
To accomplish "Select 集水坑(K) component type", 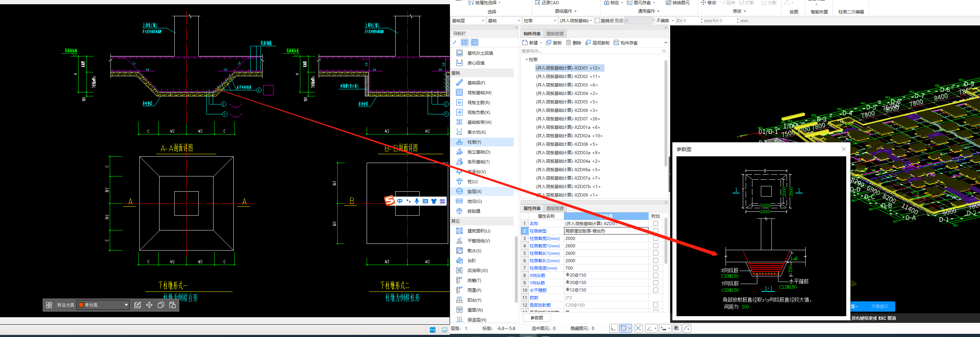I will [476, 132].
